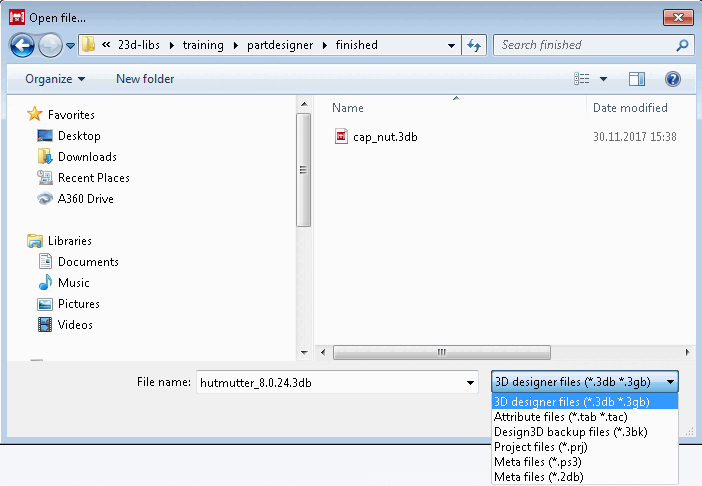Open Desktop in Favorites
The image size is (702, 486).
(69, 136)
